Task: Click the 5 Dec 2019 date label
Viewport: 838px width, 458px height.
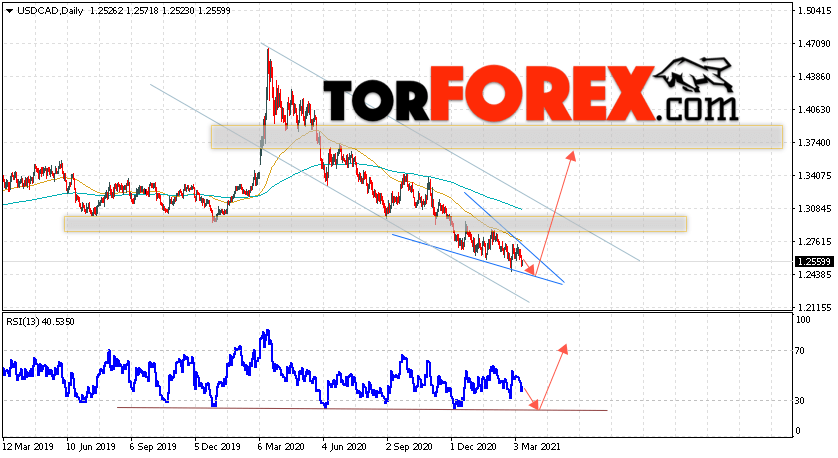Action: click(217, 447)
